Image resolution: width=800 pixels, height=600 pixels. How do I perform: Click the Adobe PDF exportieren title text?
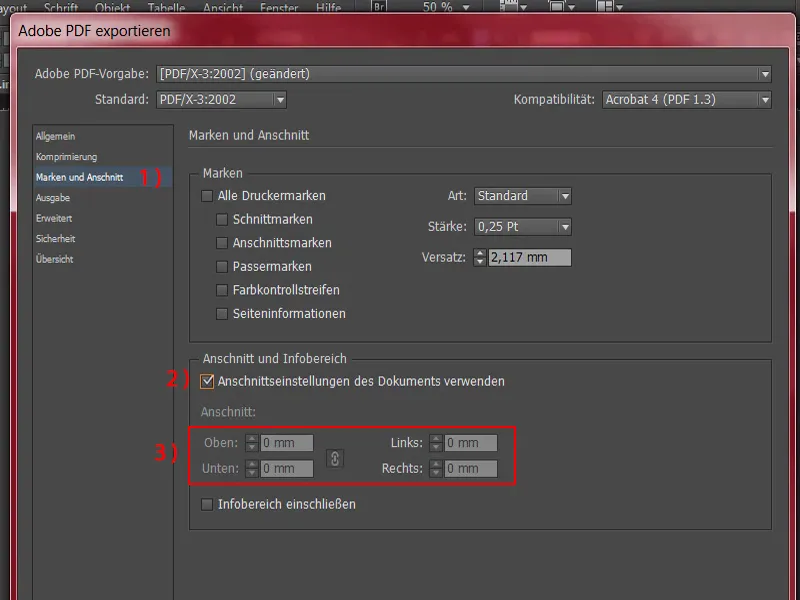94,31
